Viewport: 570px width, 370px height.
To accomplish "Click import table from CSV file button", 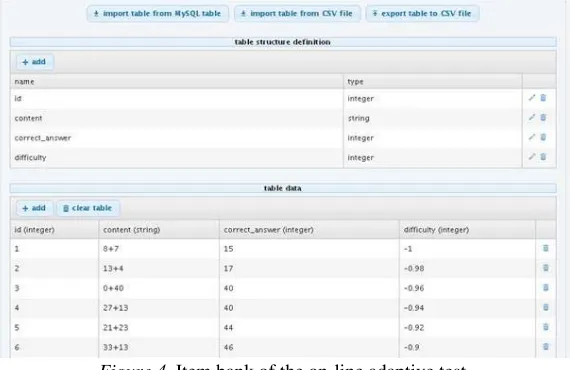I will click(x=297, y=14).
